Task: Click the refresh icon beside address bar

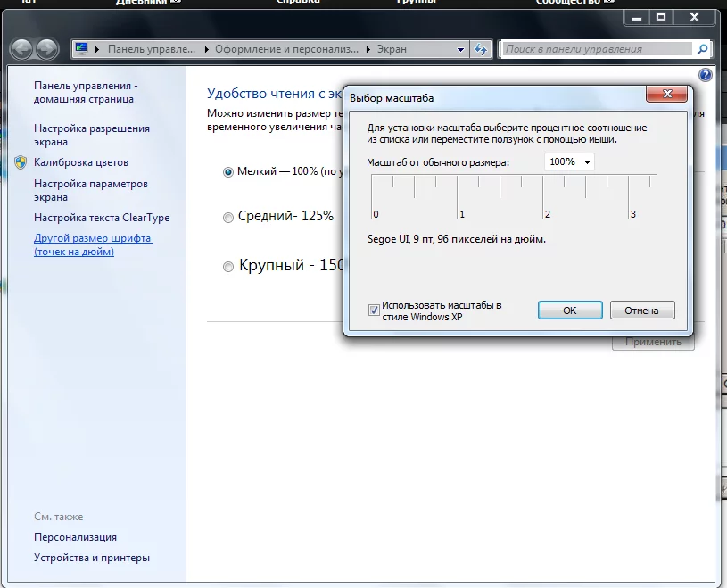Action: click(x=481, y=49)
